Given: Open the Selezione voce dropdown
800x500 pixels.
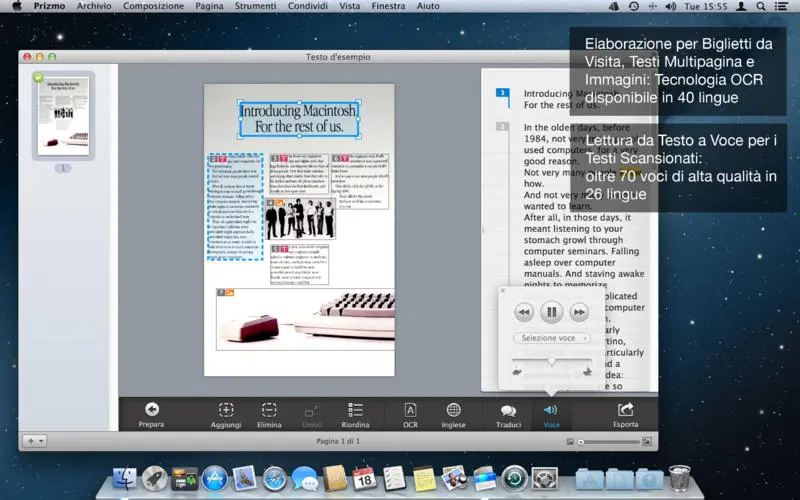Looking at the screenshot, I should (551, 339).
